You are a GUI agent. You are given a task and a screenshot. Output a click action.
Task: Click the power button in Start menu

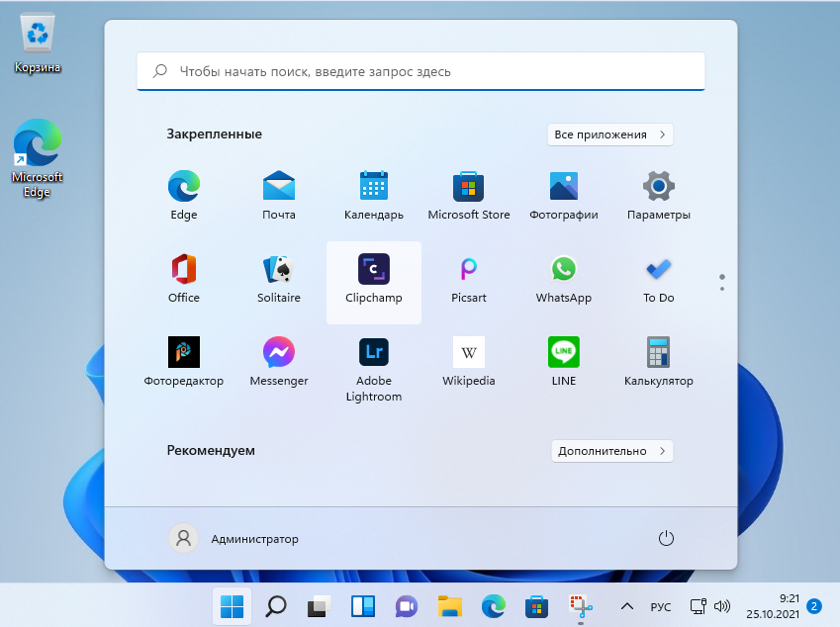pos(665,538)
